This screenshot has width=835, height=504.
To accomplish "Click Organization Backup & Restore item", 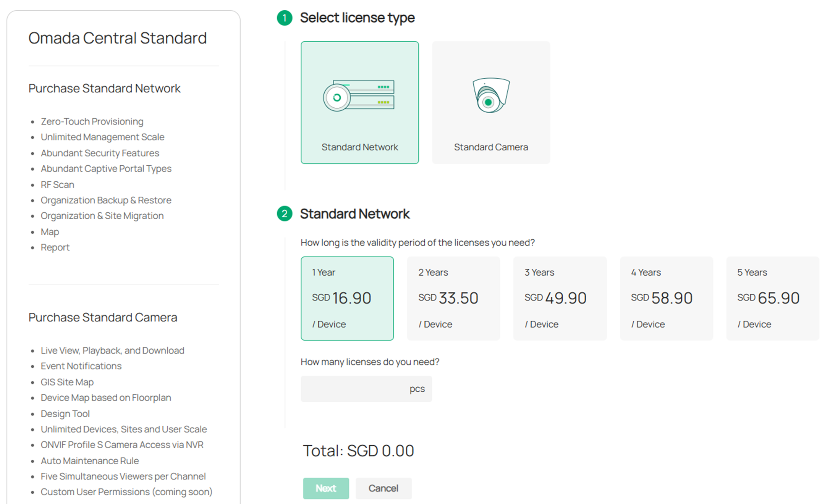I will (x=106, y=200).
